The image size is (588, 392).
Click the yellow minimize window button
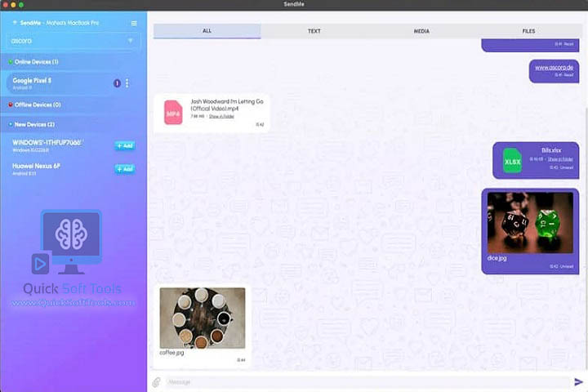(13, 5)
